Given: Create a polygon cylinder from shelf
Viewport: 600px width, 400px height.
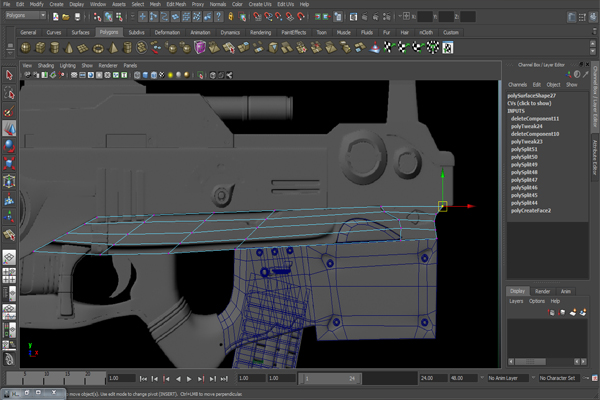Looking at the screenshot, I should coord(55,48).
